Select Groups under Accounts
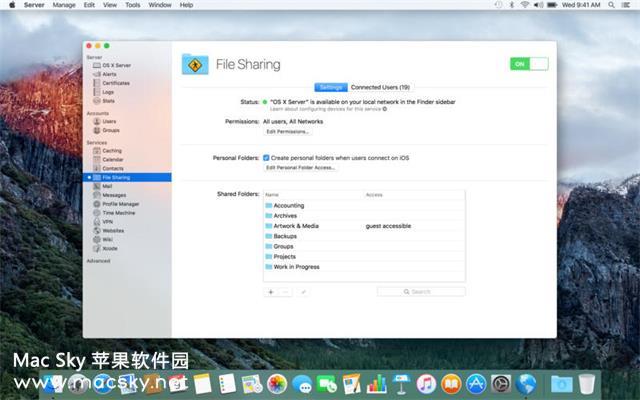The height and width of the screenshot is (400, 640). [x=107, y=130]
